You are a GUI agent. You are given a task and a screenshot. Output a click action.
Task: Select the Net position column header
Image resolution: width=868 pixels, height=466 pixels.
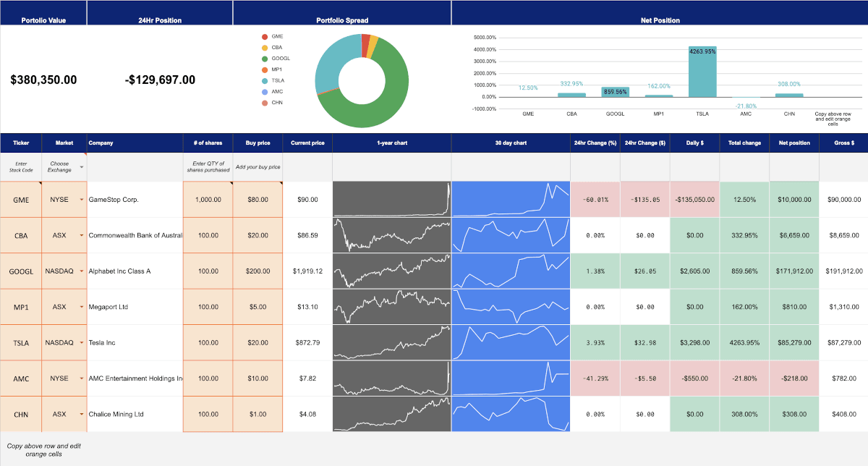[793, 143]
